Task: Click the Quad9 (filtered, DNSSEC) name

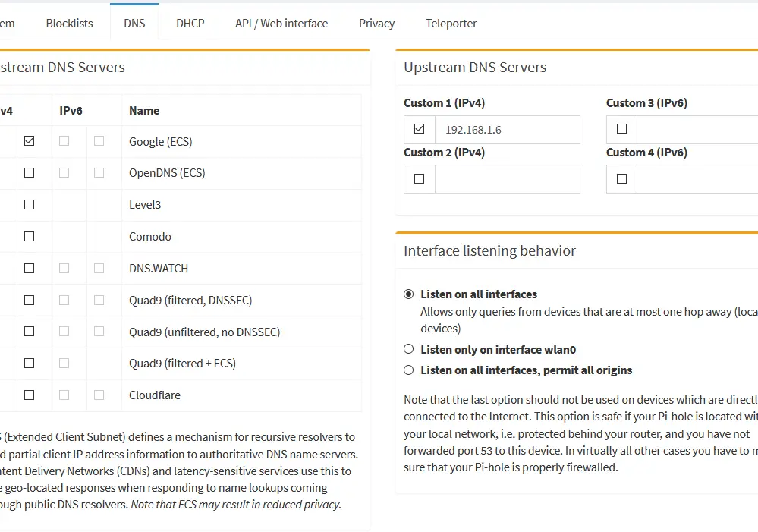Action: click(x=190, y=301)
